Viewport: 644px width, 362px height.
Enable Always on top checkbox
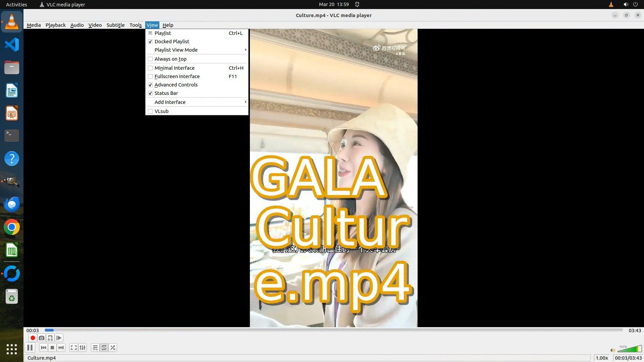[x=170, y=59]
